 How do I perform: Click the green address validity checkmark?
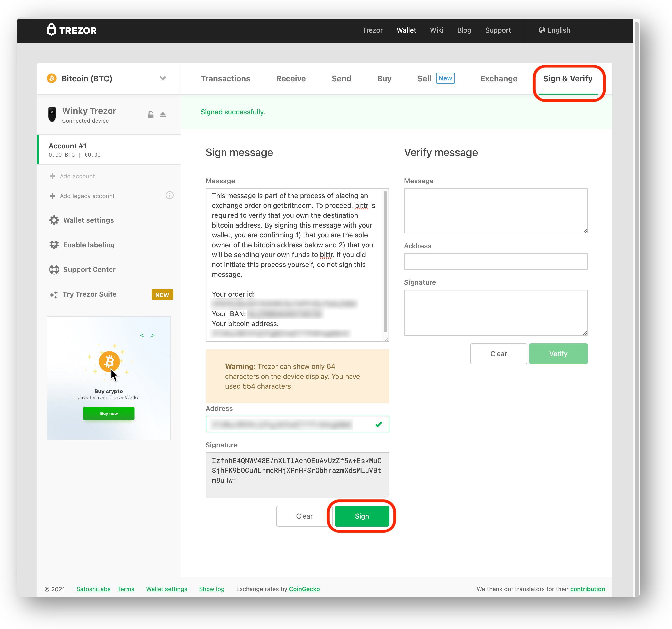pos(379,424)
